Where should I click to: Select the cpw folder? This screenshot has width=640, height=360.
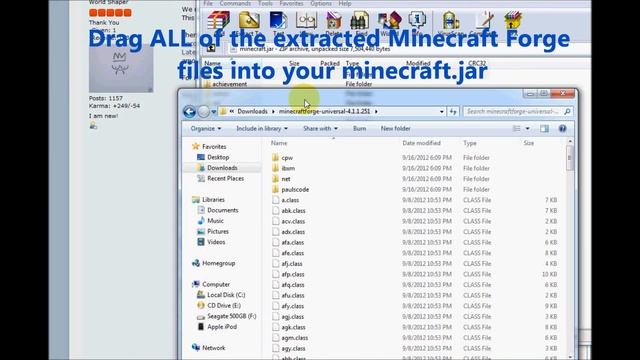287,158
